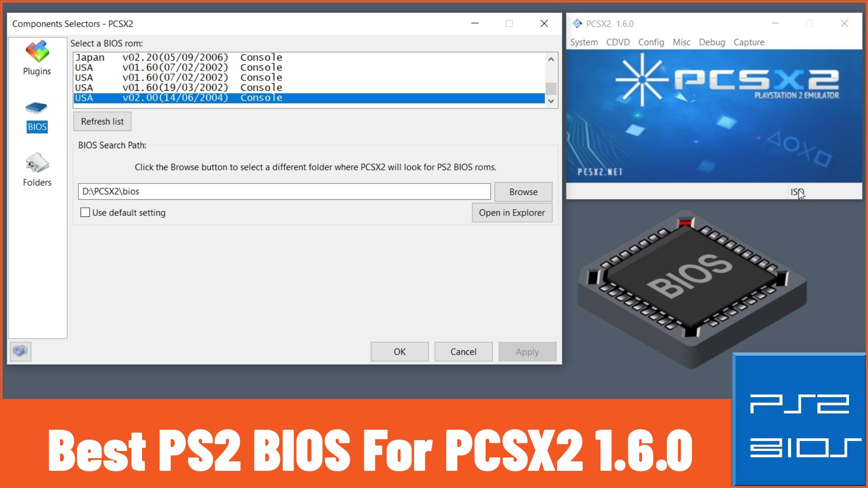868x488 pixels.
Task: Click the BIOS search path input field
Action: tap(285, 191)
